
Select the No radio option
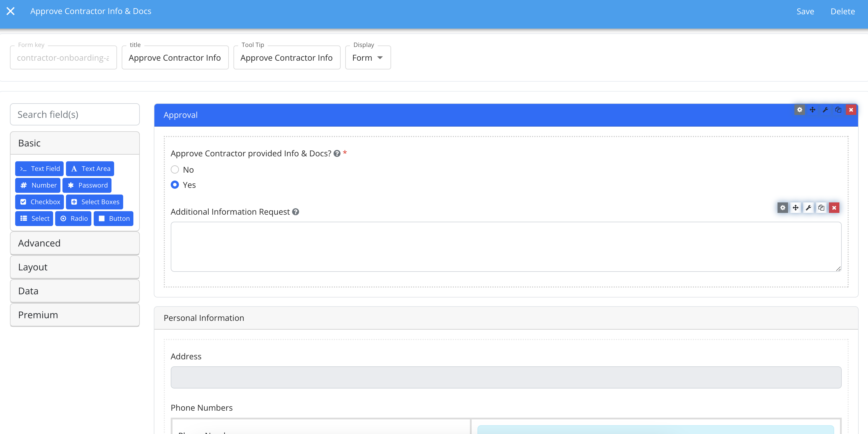click(x=175, y=170)
